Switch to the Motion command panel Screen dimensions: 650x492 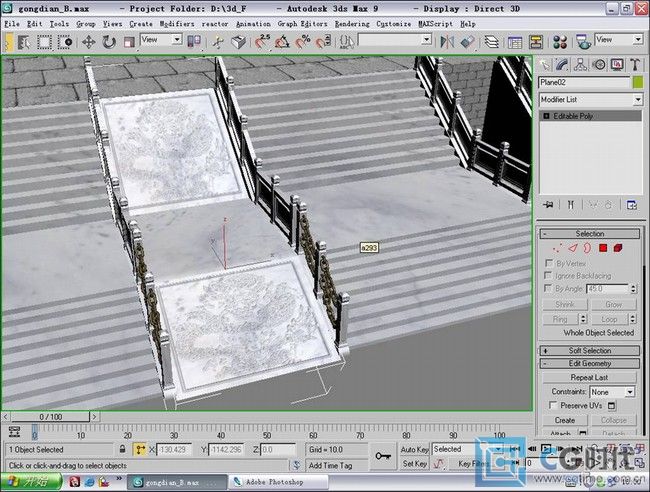pos(599,65)
